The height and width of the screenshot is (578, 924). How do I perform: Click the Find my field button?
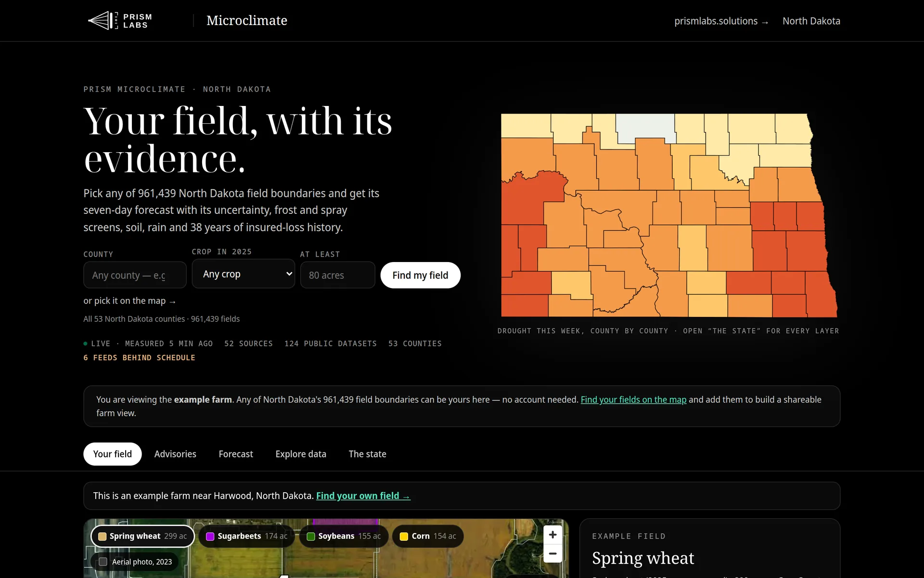(x=421, y=275)
